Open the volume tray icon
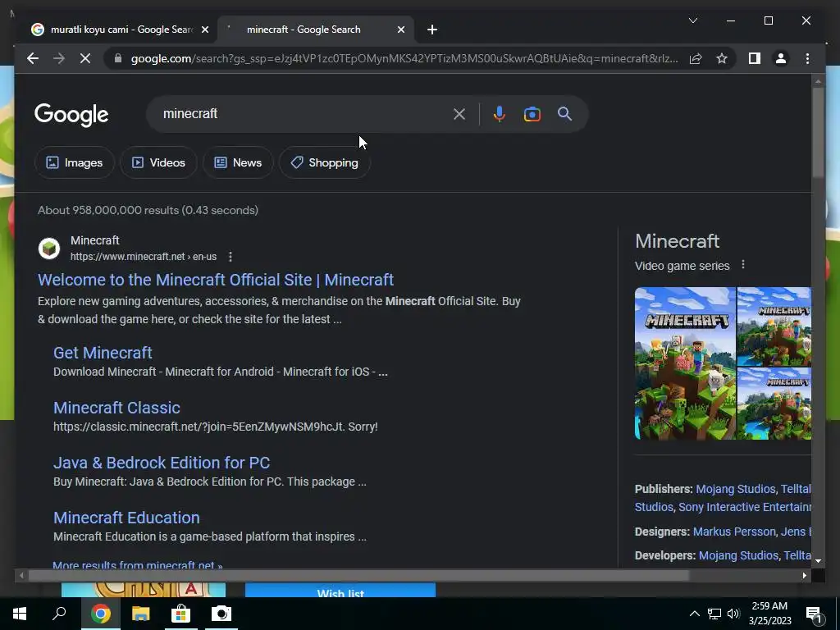The height and width of the screenshot is (630, 840). tap(733, 614)
